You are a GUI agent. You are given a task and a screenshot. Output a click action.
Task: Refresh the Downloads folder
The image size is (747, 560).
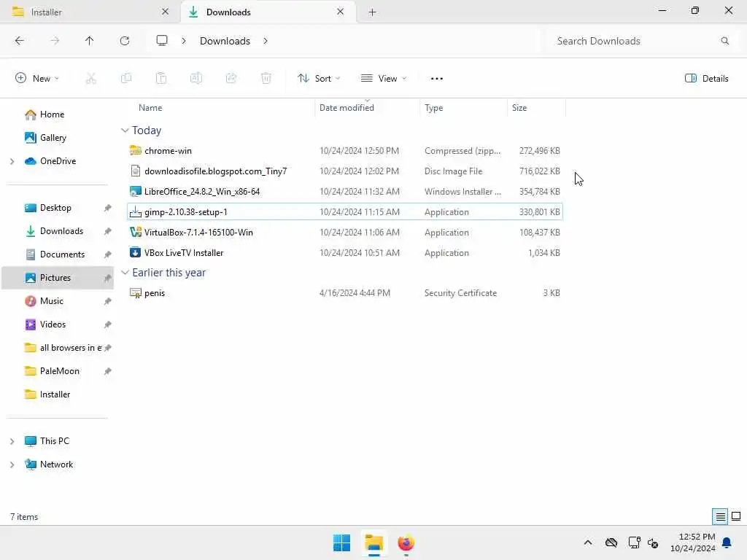[x=124, y=41]
